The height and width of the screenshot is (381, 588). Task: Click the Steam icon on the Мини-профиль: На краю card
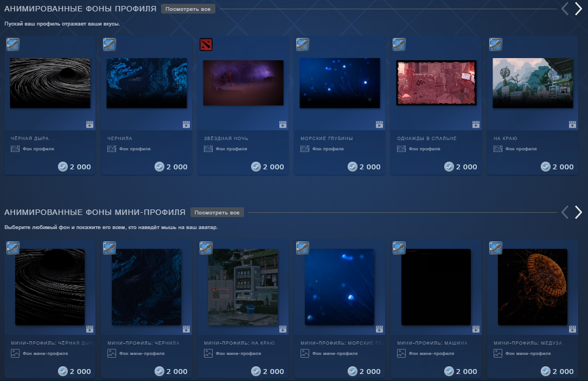point(206,247)
